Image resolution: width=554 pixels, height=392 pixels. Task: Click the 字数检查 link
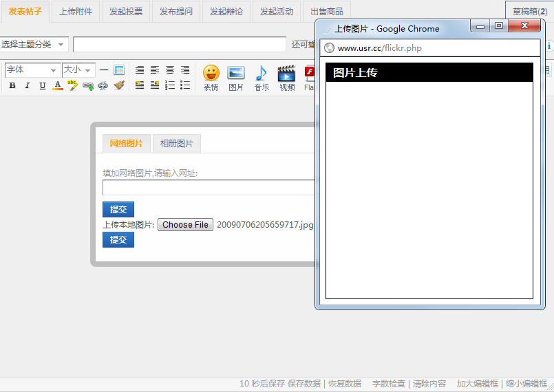(x=389, y=384)
